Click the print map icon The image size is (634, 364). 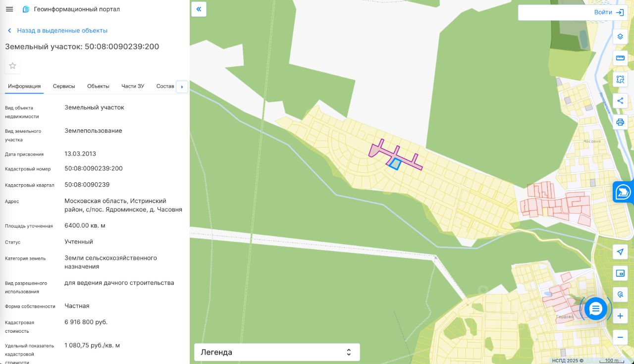point(620,122)
